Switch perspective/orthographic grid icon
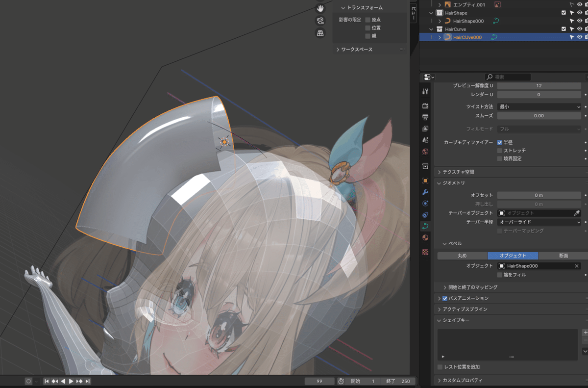588x388 pixels. 320,33
